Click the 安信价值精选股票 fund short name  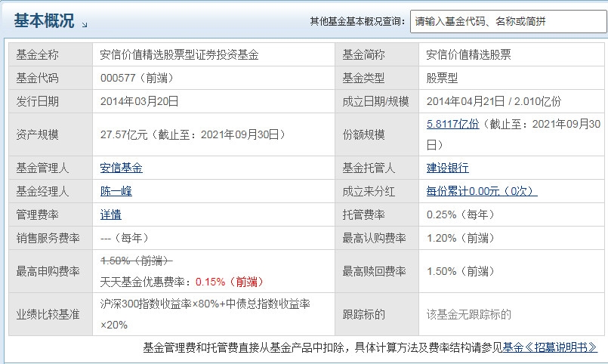pyautogui.click(x=468, y=54)
